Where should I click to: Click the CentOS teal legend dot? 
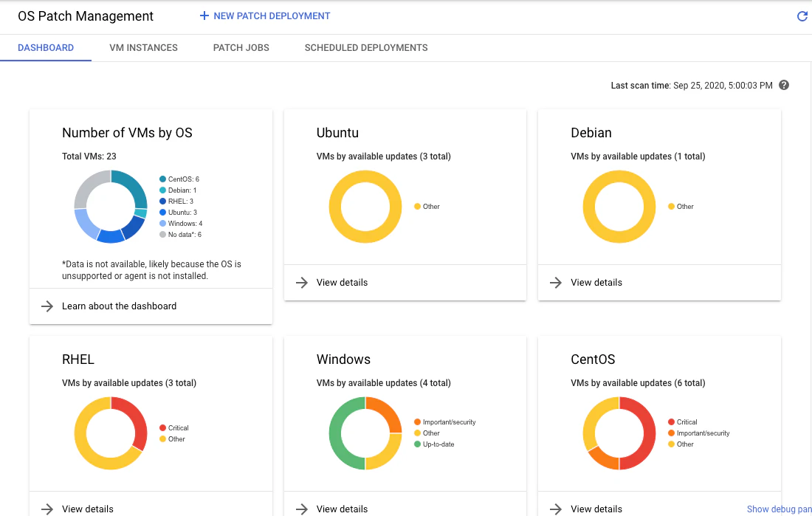coord(162,179)
